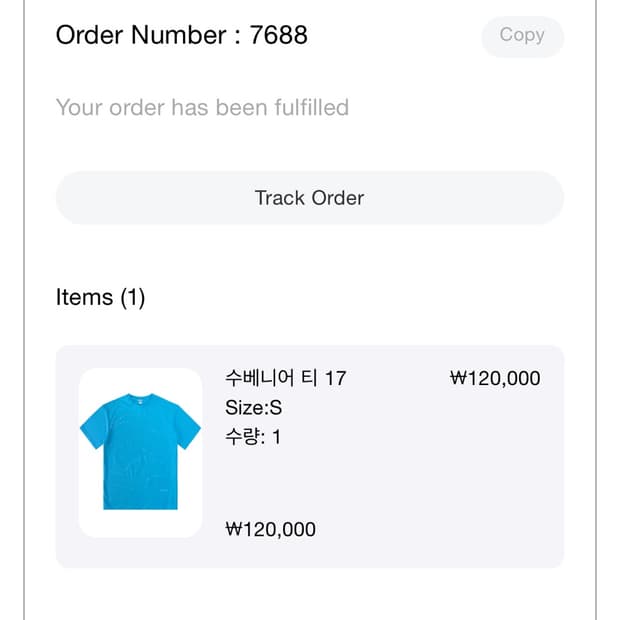Image resolution: width=620 pixels, height=620 pixels.
Task: Click the letter S size value
Action: 276,408
